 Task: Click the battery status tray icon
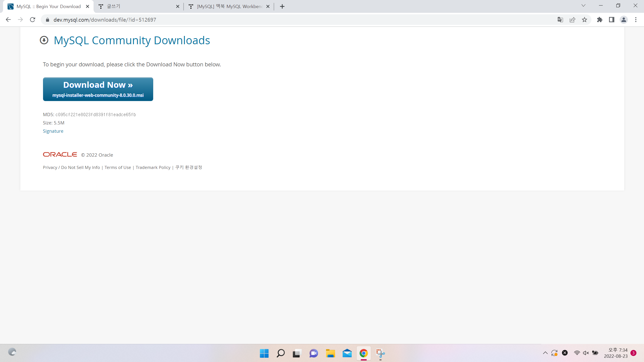click(x=595, y=353)
